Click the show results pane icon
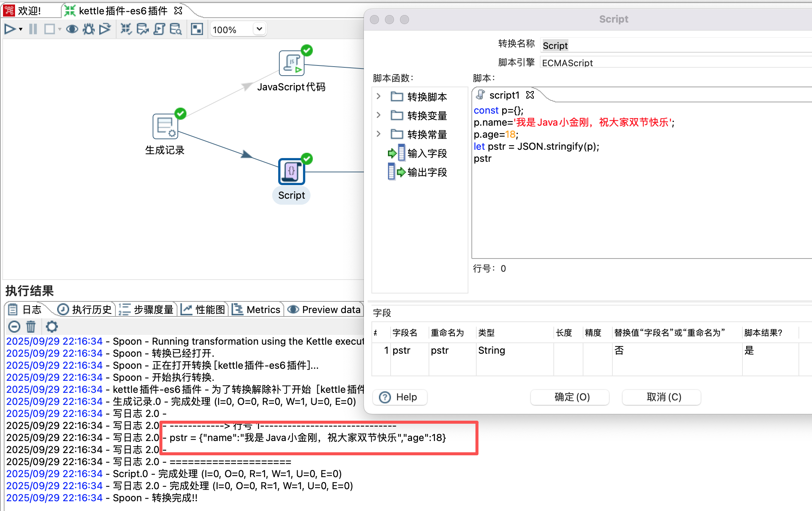The image size is (812, 511). 197,29
